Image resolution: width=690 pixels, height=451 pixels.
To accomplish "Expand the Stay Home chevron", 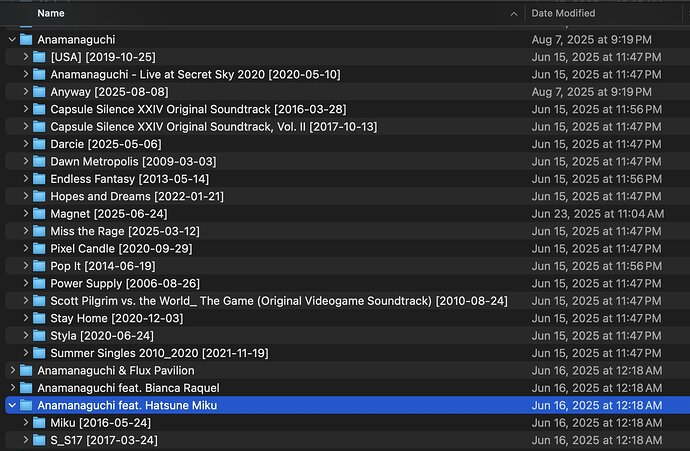I will (26, 318).
